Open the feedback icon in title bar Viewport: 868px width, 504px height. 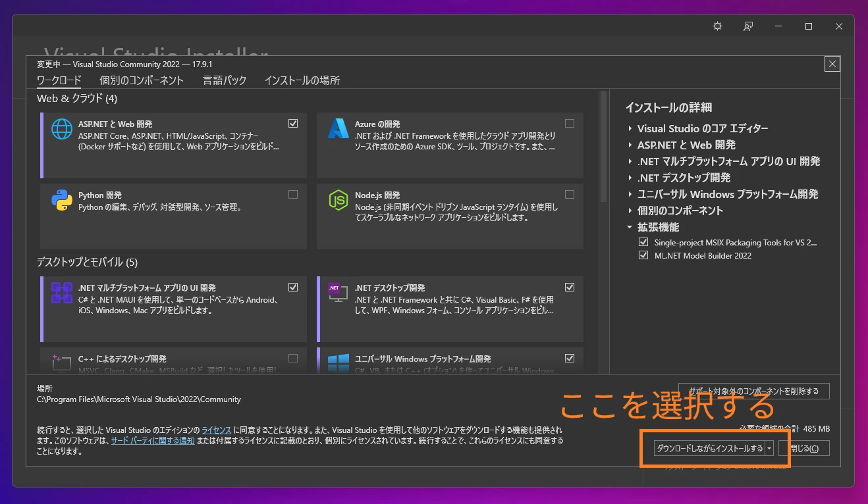click(748, 26)
